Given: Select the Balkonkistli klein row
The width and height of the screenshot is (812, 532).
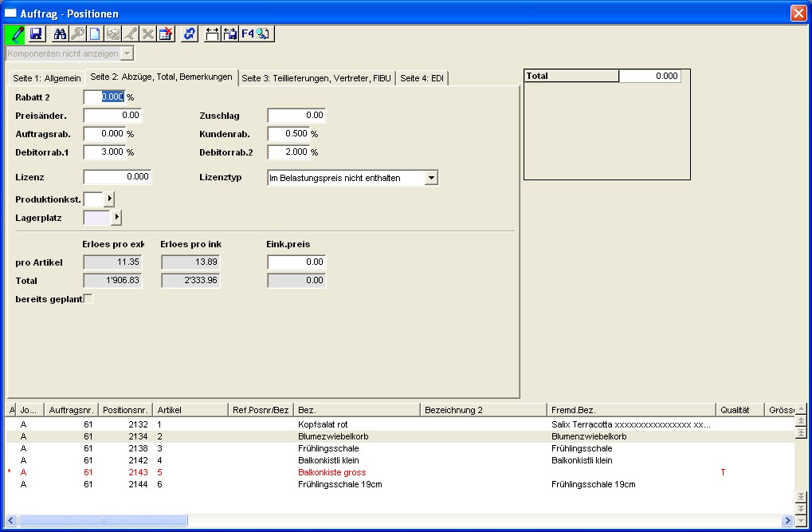Looking at the screenshot, I should [x=400, y=460].
